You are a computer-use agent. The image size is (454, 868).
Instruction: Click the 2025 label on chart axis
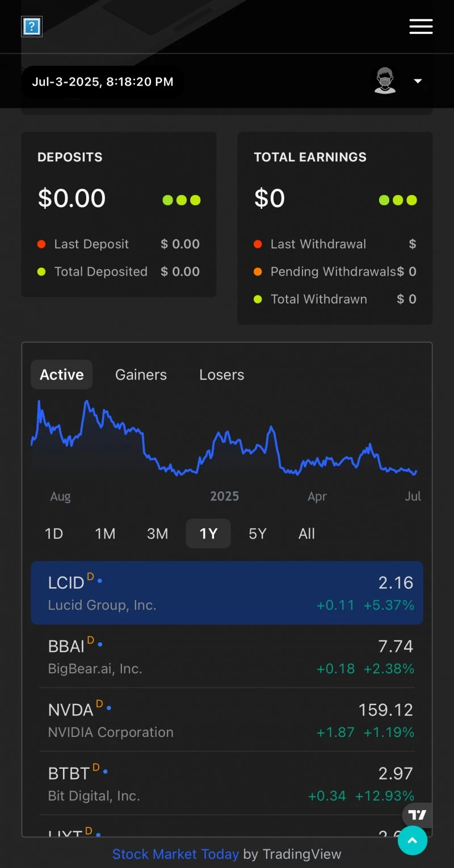pos(224,496)
